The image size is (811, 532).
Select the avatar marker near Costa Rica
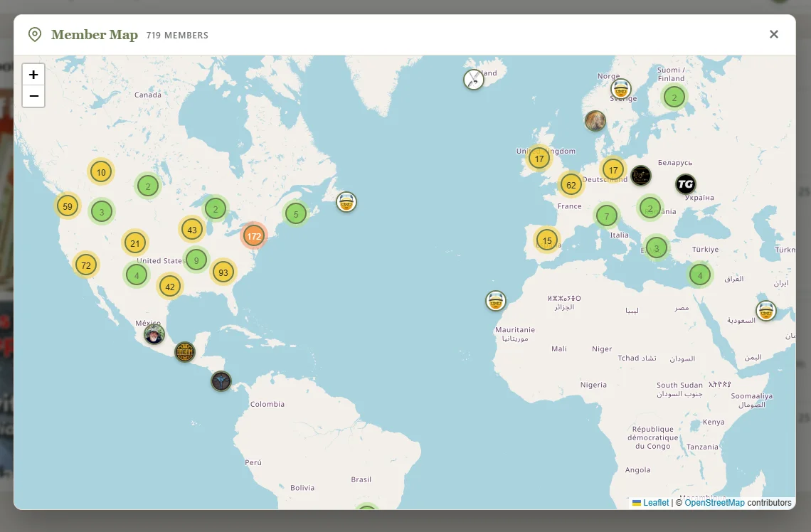tap(221, 381)
